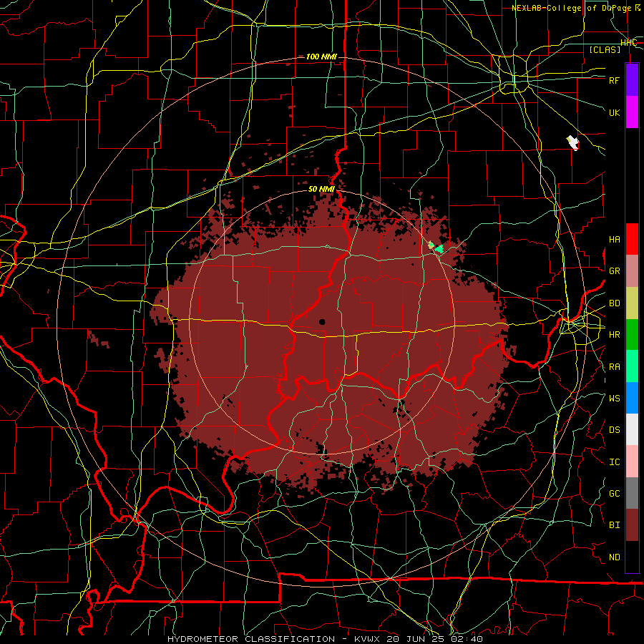Select the red HA legend color swatch

pos(632,239)
